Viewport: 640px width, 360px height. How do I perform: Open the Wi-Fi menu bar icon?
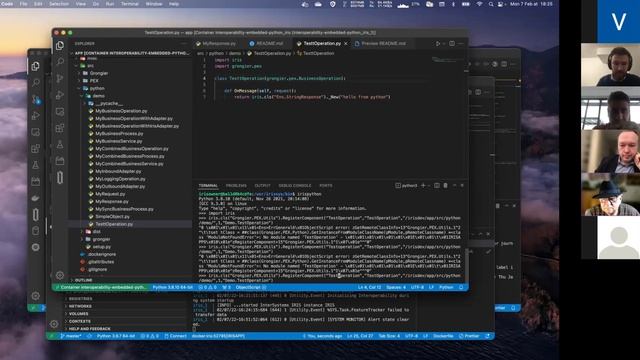(x=479, y=4)
